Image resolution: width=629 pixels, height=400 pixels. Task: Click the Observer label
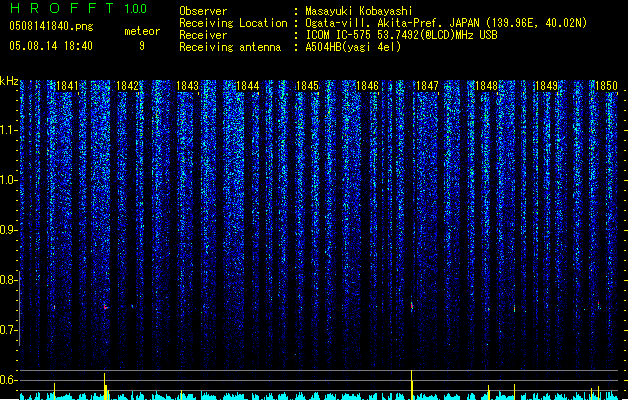[203, 11]
